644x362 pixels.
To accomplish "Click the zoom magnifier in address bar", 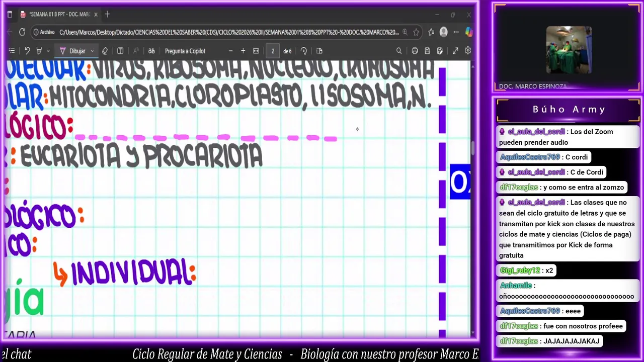I will coord(405,32).
